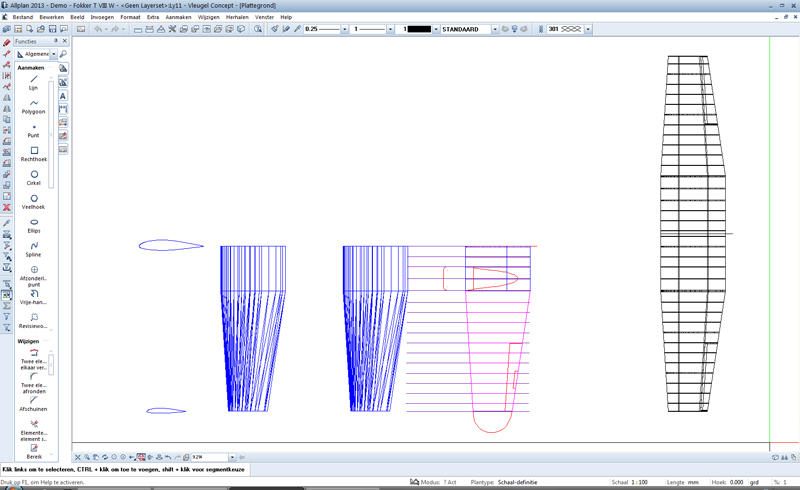Open the redo history dropdown arrow
Screen dimensions: 800x490
(123, 29)
